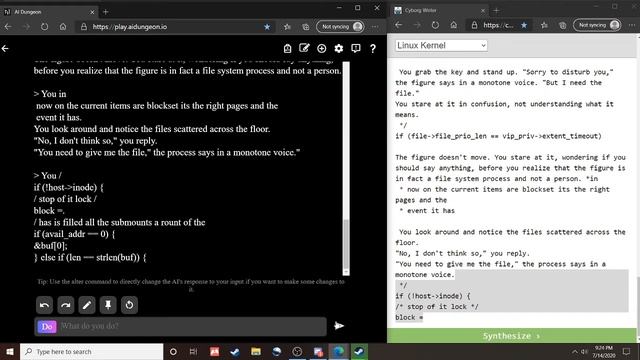Viewport: 640px width, 360px height.
Task: Close the AI Dungeon tab
Action: click(x=92, y=12)
